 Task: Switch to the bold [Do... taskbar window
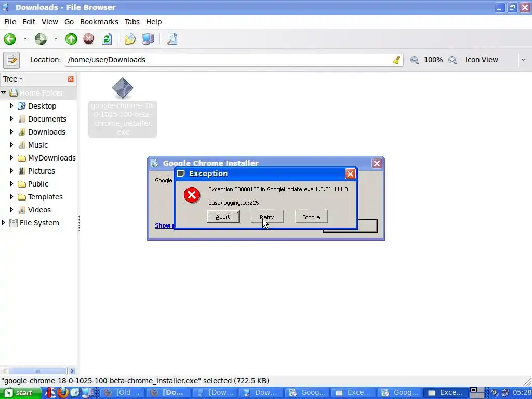point(169,393)
